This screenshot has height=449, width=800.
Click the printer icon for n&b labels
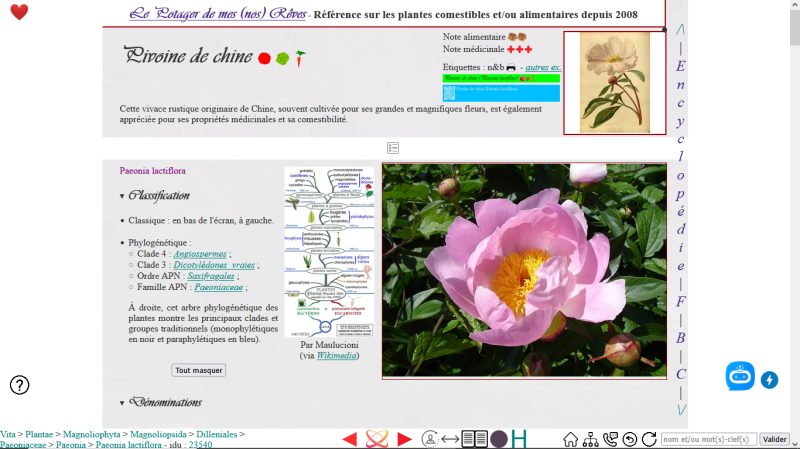click(x=511, y=67)
